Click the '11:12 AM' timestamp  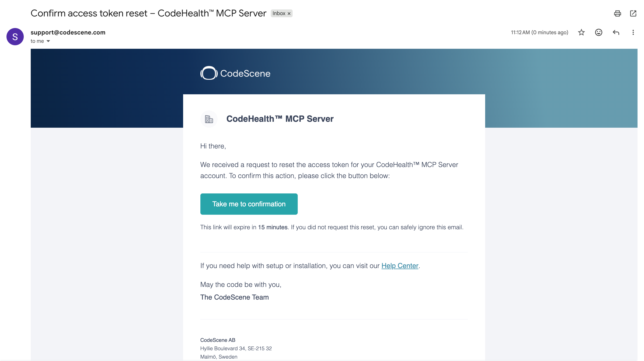[x=520, y=33]
